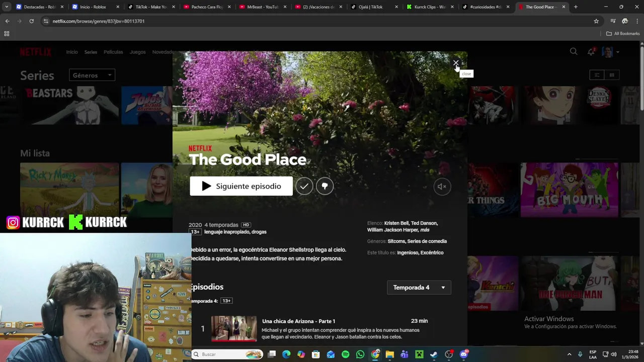Switch to list view icon

(x=597, y=75)
